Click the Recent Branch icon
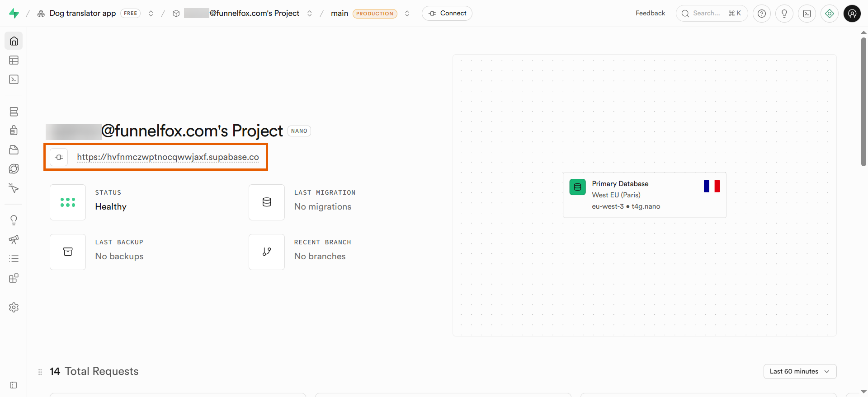Image resolution: width=868 pixels, height=397 pixels. tap(267, 252)
